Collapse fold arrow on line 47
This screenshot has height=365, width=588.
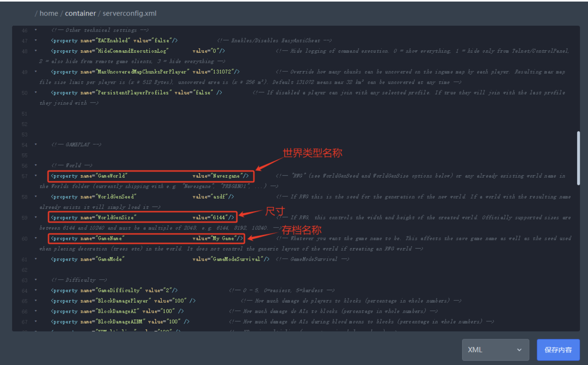click(35, 41)
